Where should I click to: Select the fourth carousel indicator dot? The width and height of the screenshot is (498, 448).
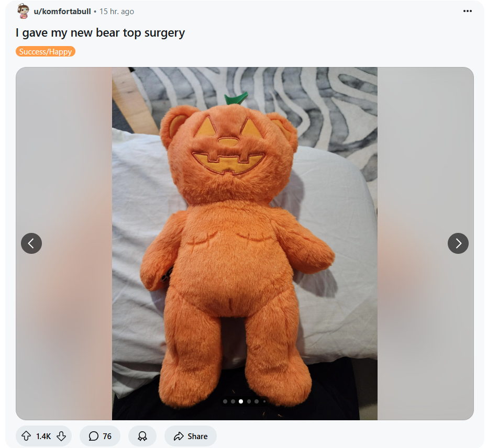pyautogui.click(x=249, y=401)
